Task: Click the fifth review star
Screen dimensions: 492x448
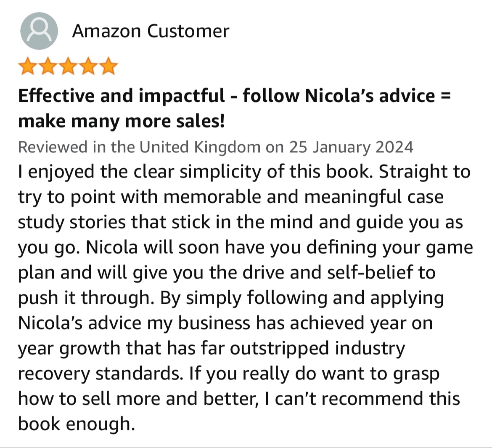Action: pos(108,66)
